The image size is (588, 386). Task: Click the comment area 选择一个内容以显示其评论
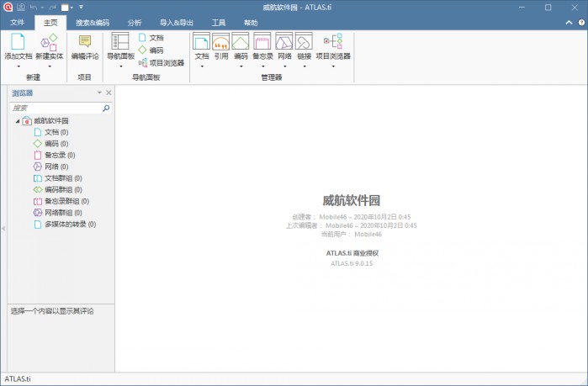click(52, 311)
